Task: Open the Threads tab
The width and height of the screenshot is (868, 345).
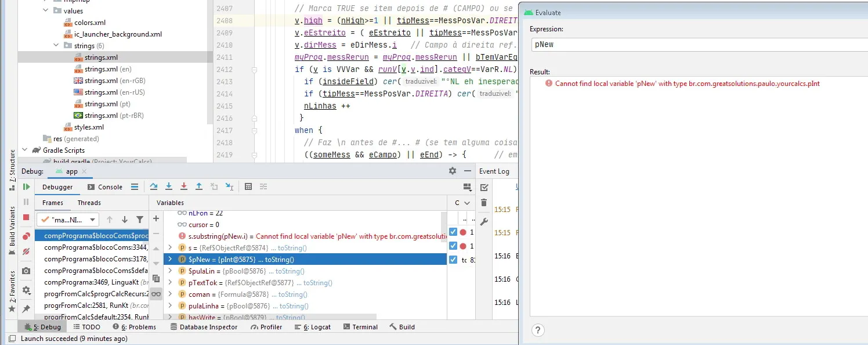Action: click(89, 203)
